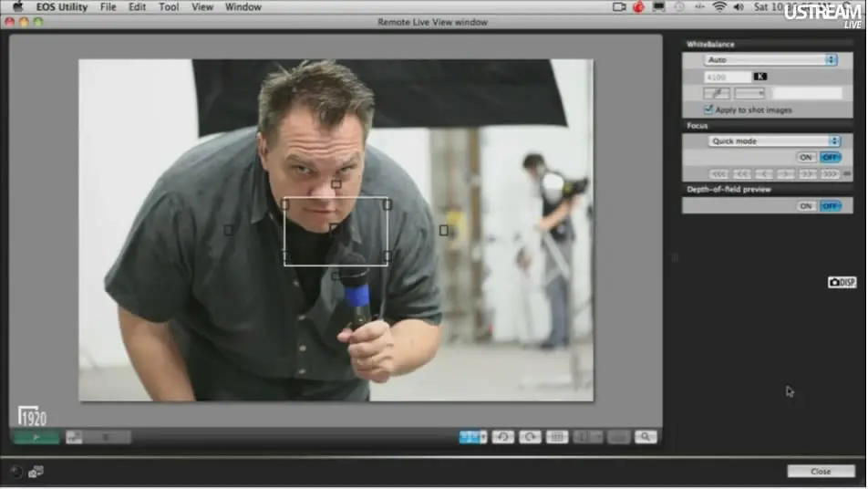868x489 pixels.
Task: Open the arrow next to blue display-mode button
Action: tap(484, 437)
